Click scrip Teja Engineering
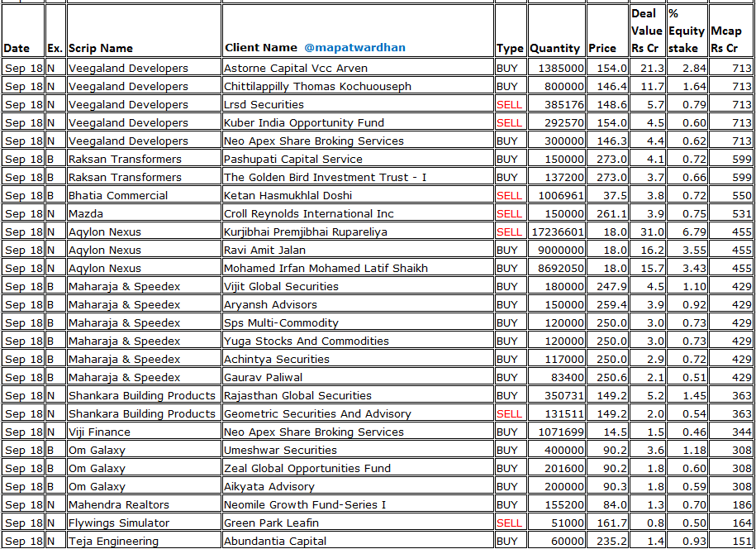Image resolution: width=756 pixels, height=549 pixels. click(x=113, y=542)
